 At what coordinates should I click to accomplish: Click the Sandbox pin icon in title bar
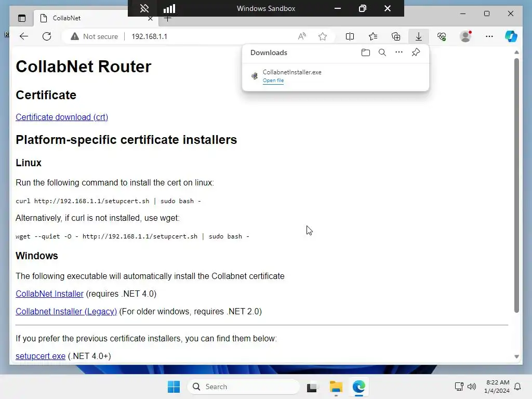click(144, 8)
